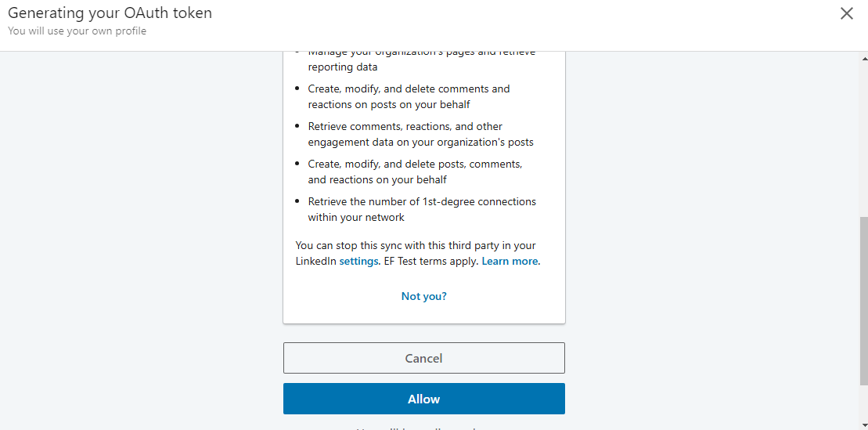Click the Manage your organization's pages permission
Viewport: 868px width, 430px height.
pyautogui.click(x=421, y=60)
